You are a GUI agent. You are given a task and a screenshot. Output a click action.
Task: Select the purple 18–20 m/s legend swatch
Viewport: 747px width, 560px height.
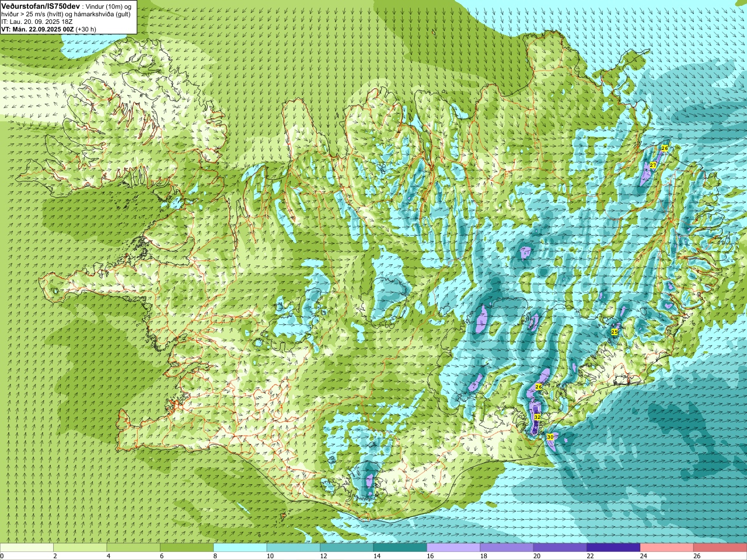(507, 548)
